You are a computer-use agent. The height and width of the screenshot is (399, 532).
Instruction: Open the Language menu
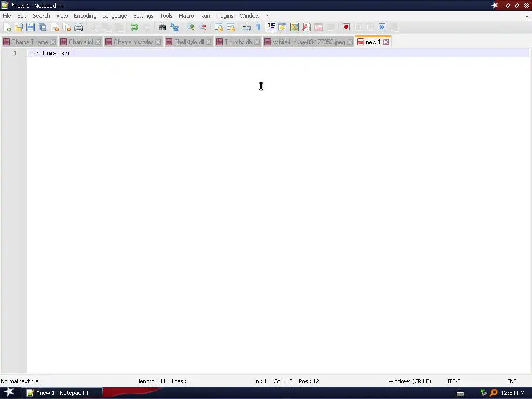[x=114, y=16]
